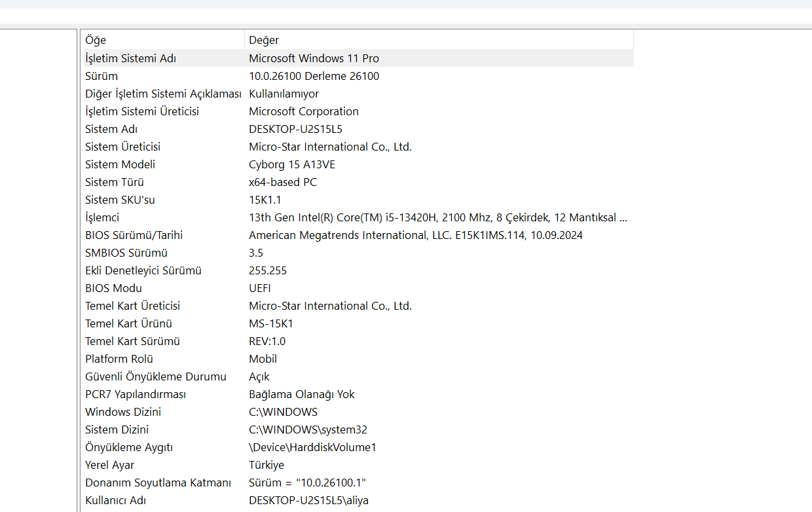Select the 'Sistem Üreticisi' item label
The image size is (812, 512).
coord(122,147)
